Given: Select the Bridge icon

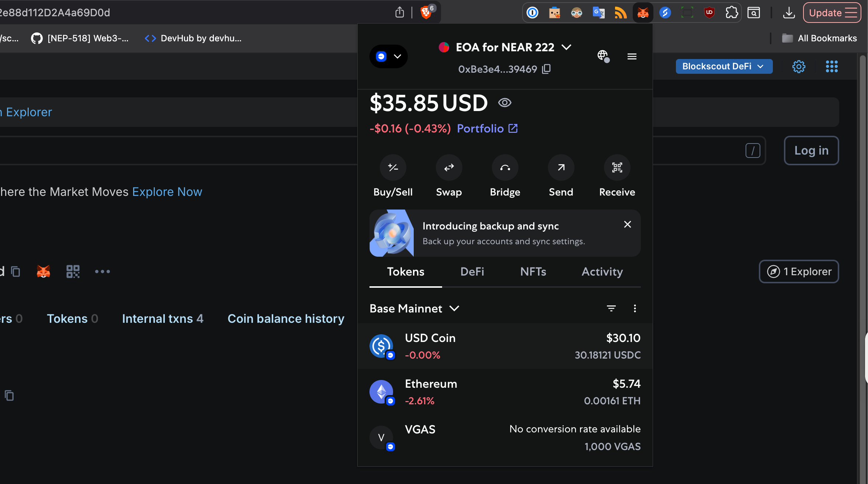Looking at the screenshot, I should (505, 167).
